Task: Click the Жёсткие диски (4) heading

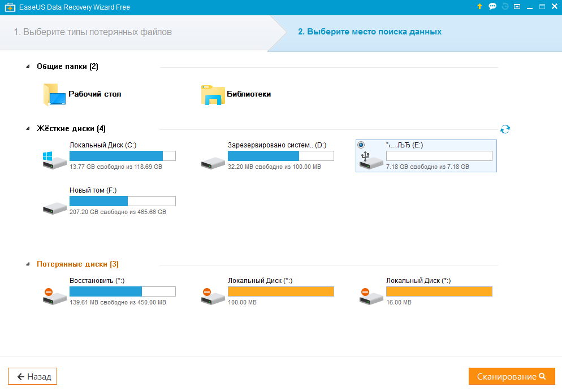Action: [x=71, y=129]
